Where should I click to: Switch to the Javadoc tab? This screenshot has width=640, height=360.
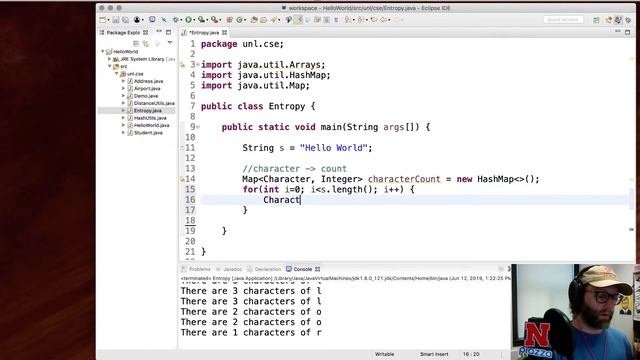coord(230,269)
